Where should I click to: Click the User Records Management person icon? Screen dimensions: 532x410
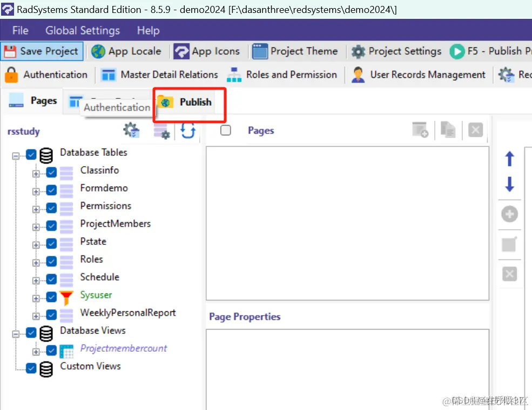tap(358, 75)
